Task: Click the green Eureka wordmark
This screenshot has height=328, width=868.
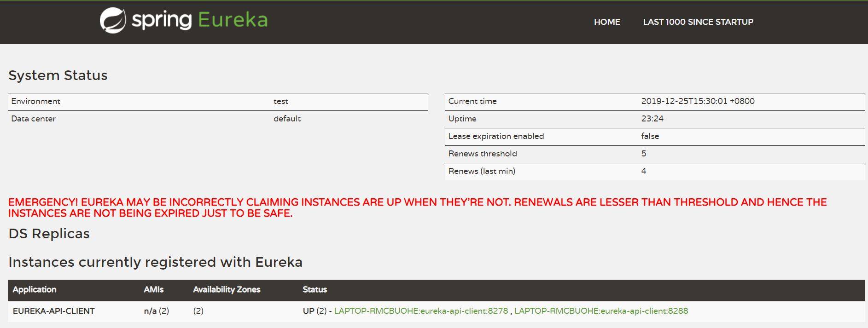Action: coord(233,20)
